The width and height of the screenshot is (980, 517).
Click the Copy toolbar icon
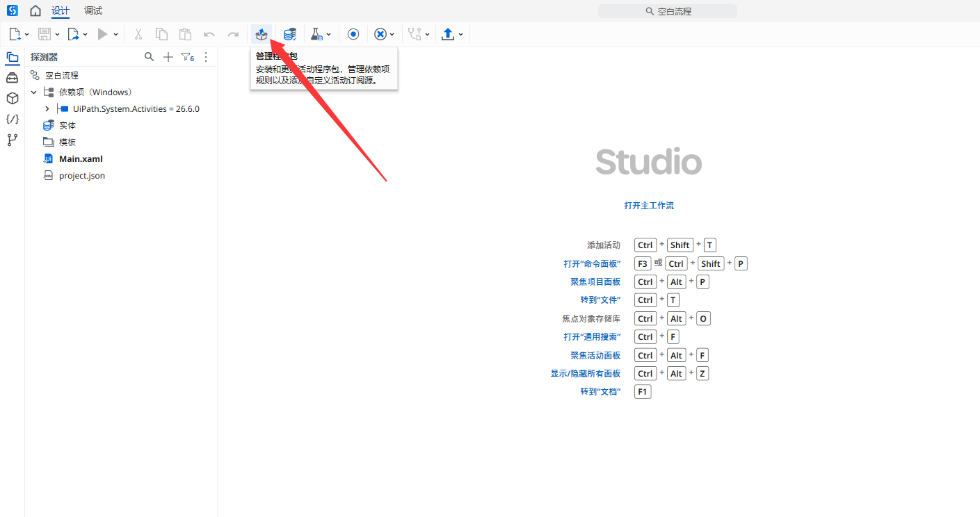pos(161,34)
